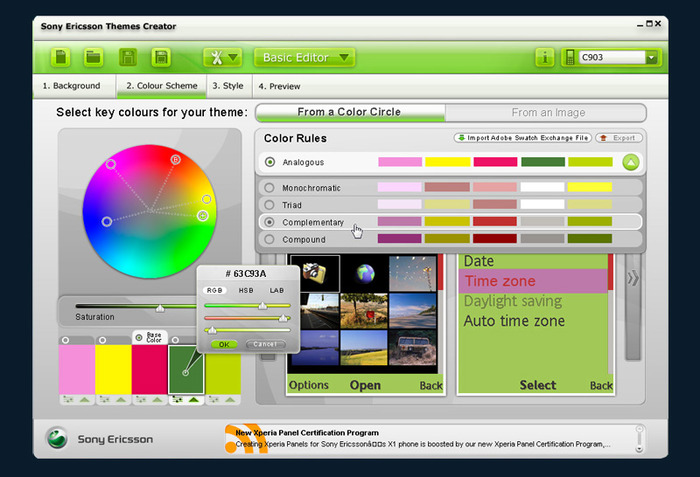Click Select in the right phone preview
The image size is (700, 477).
tap(538, 385)
